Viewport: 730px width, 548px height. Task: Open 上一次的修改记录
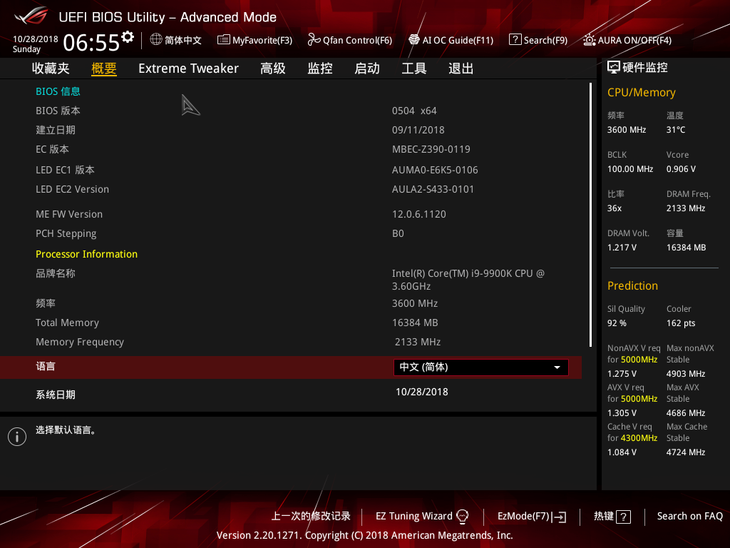[x=311, y=516]
